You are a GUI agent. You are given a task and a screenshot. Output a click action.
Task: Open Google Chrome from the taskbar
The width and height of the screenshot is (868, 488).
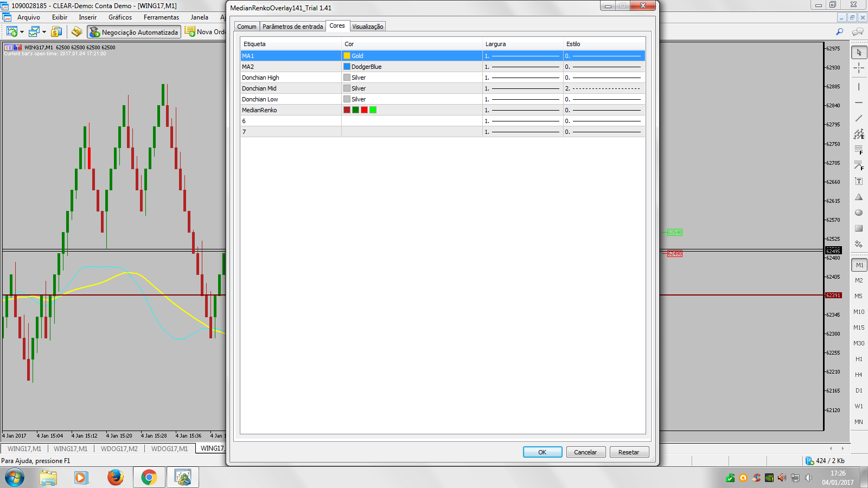click(x=149, y=477)
